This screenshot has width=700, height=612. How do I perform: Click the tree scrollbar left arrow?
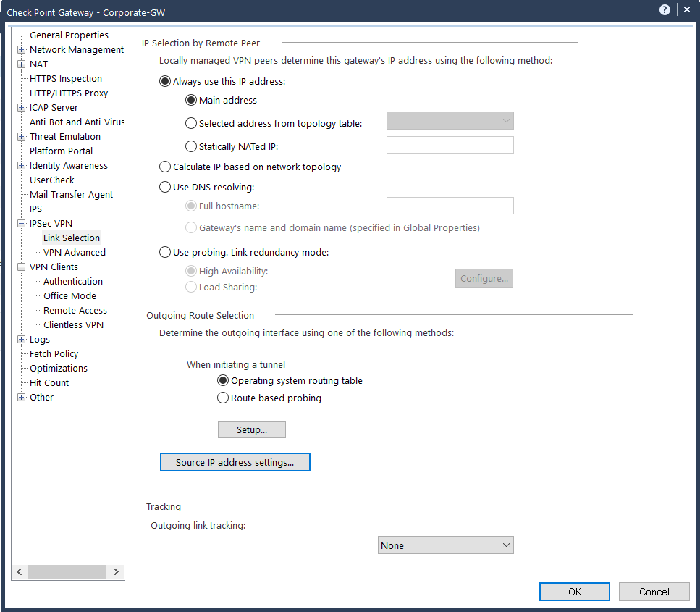click(x=20, y=571)
